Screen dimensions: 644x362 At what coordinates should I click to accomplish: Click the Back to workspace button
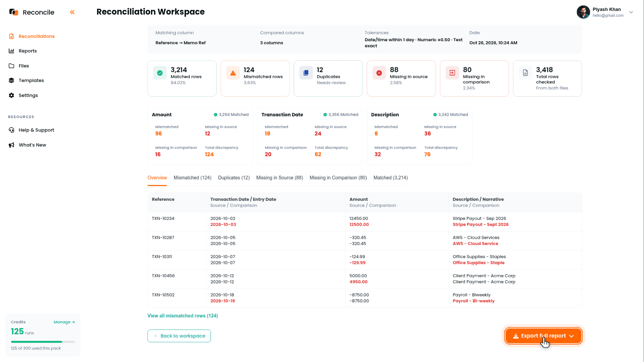[x=179, y=336]
